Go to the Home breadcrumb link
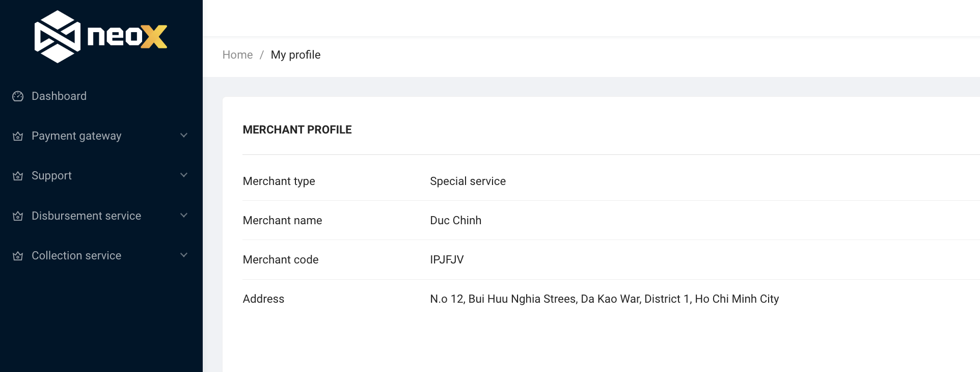980x372 pixels. point(237,55)
